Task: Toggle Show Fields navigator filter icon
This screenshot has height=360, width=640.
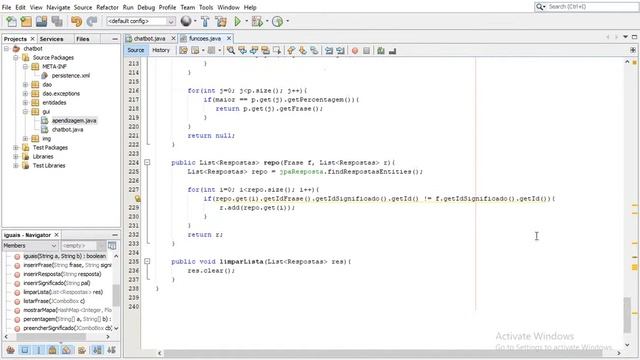Action: click(25, 350)
